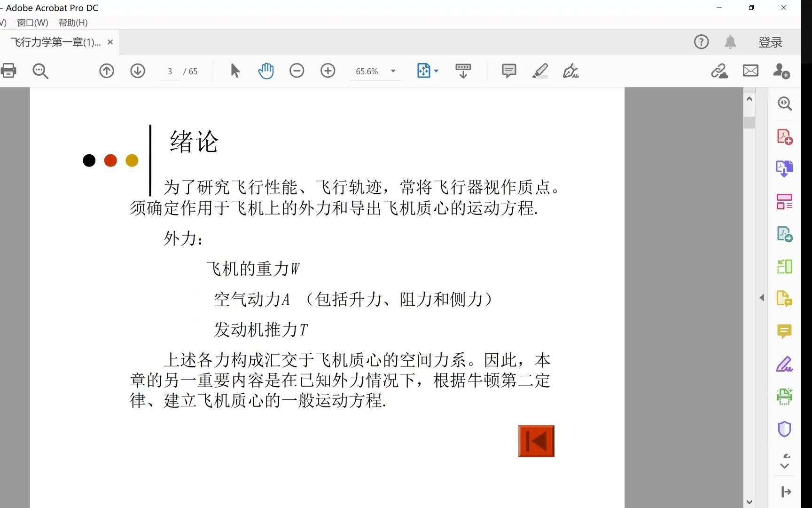Open the Fill & Sign tool in right pane

click(784, 364)
